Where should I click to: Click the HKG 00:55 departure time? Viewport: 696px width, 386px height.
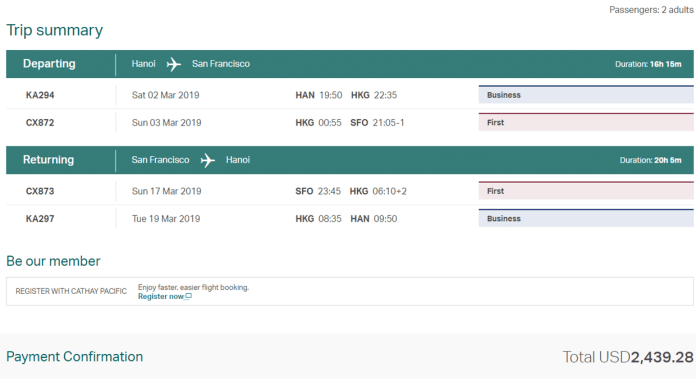point(318,122)
